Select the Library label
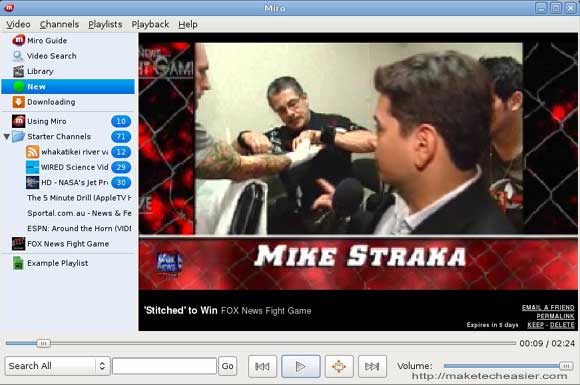 [x=40, y=71]
